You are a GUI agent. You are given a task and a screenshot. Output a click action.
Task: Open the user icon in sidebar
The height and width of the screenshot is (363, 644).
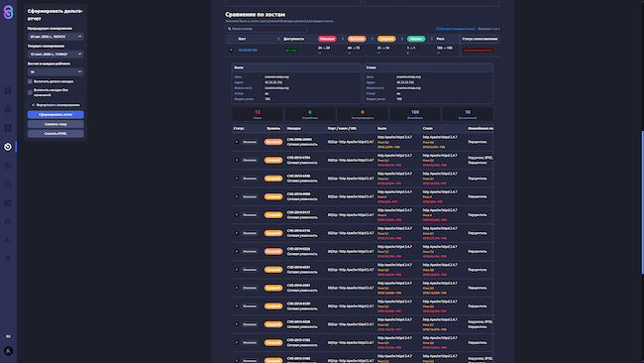(x=8, y=240)
